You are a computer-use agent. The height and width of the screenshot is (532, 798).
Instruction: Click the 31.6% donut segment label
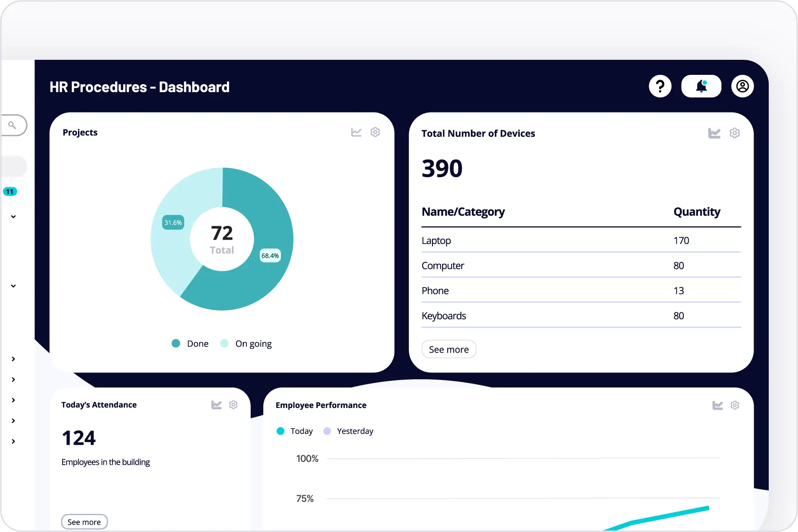(x=173, y=222)
